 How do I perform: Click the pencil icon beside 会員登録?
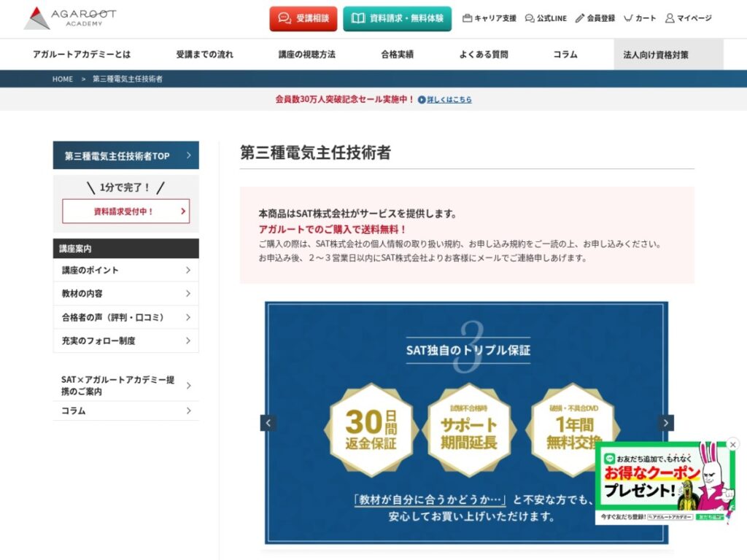pyautogui.click(x=579, y=18)
